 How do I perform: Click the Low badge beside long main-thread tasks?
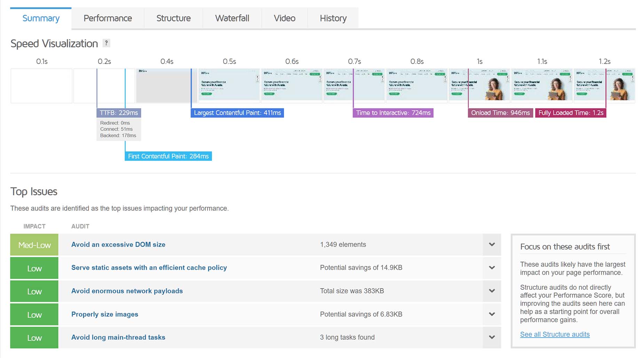34,337
